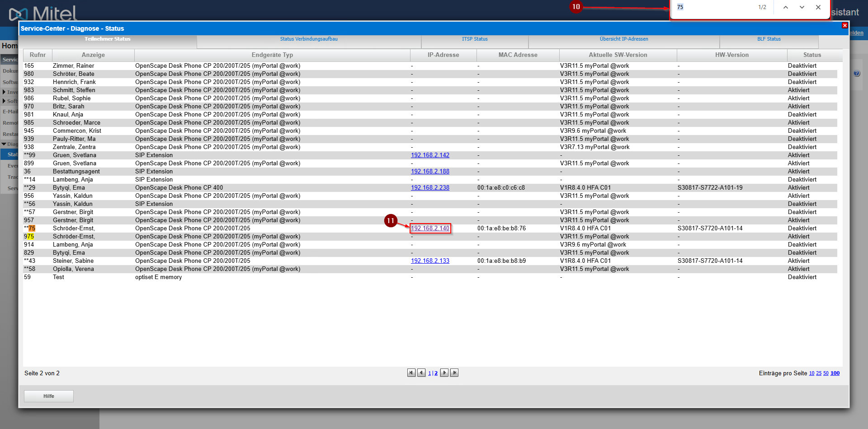The width and height of the screenshot is (868, 429).
Task: Open IP link 192.168.2.140
Action: (430, 228)
